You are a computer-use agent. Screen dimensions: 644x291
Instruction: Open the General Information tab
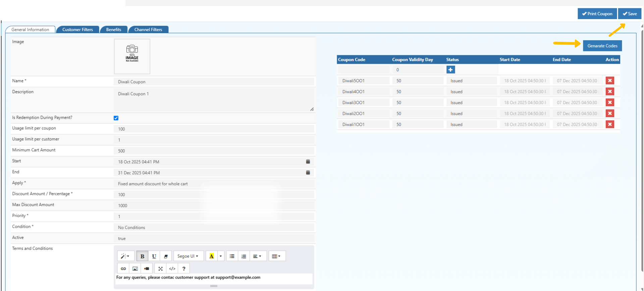(x=30, y=29)
